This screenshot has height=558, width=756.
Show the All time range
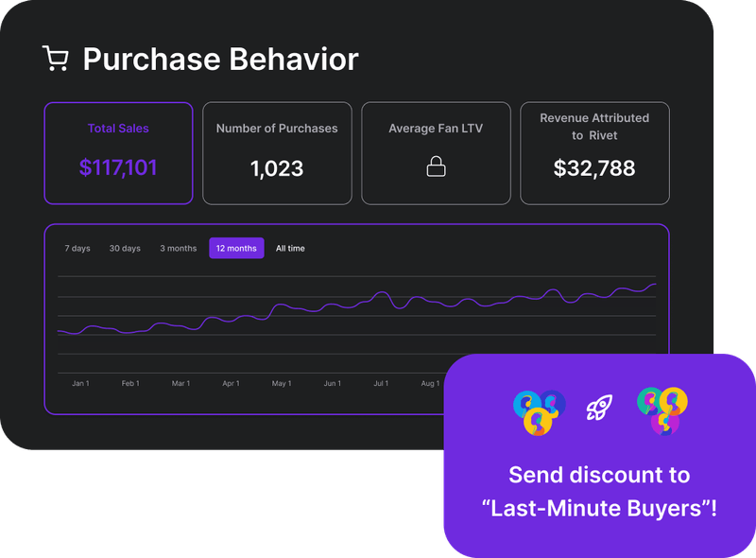click(290, 248)
